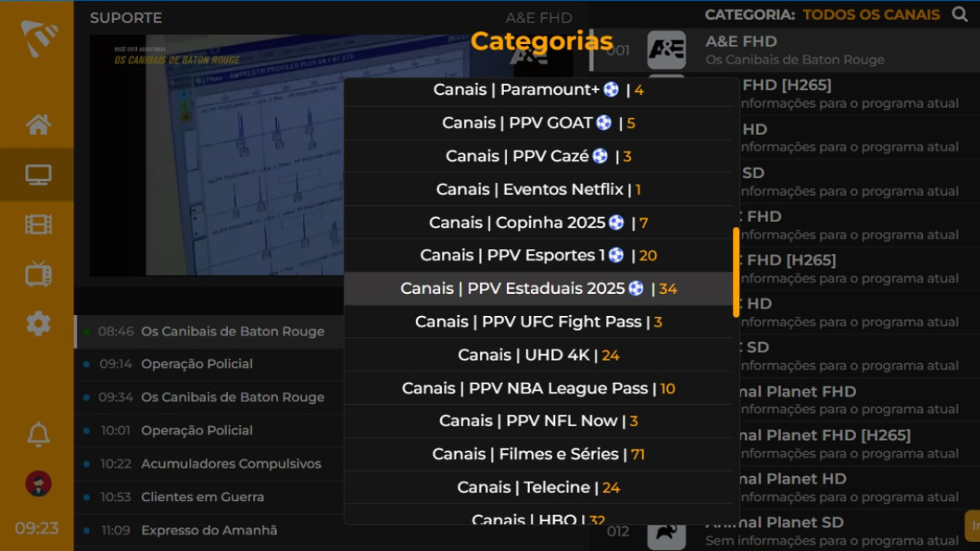Screen dimensions: 980x551
Task: Select the 10:01 Operação Policial program
Action: click(209, 430)
